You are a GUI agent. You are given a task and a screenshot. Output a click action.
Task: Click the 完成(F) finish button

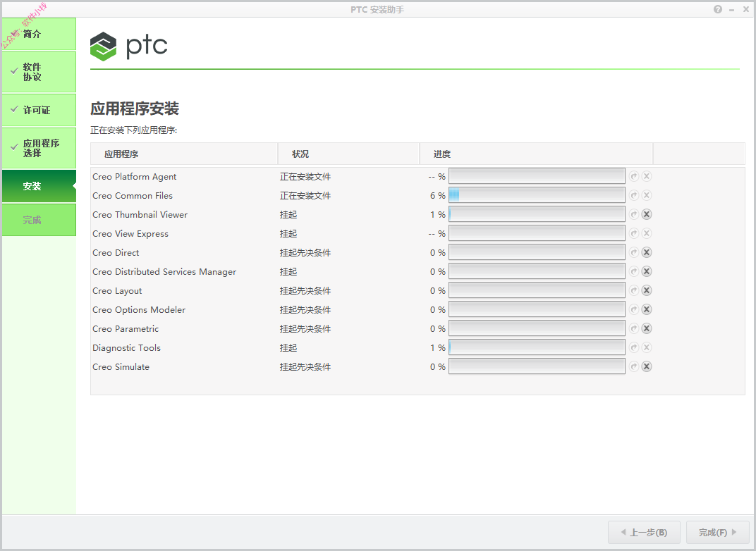pos(717,532)
